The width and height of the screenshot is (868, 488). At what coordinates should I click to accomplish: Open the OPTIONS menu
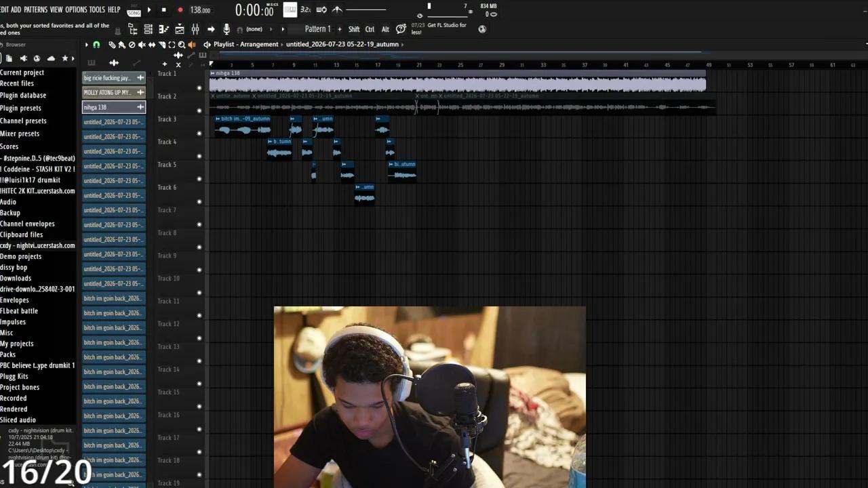click(x=77, y=9)
